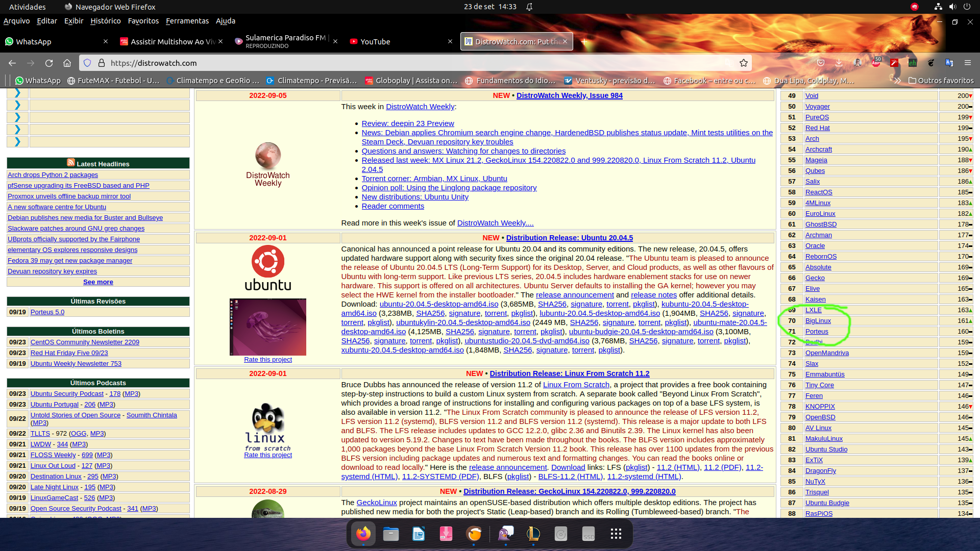
Task: Open the Firefox hamburger menu
Action: [x=968, y=63]
